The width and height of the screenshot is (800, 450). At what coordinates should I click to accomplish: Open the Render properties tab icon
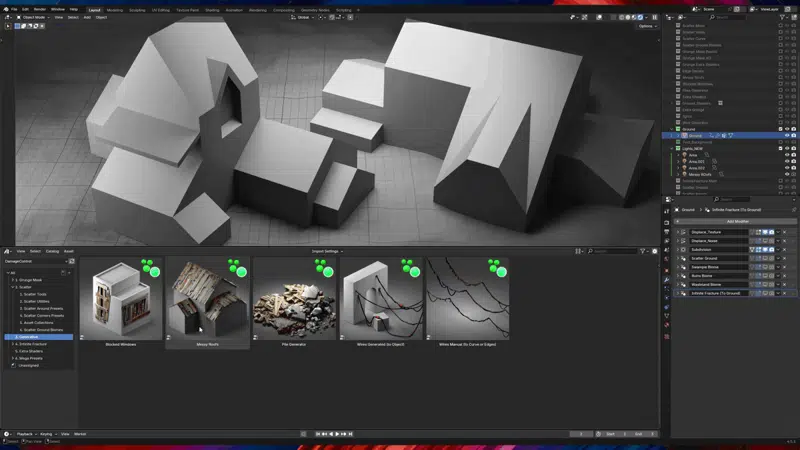pos(667,223)
